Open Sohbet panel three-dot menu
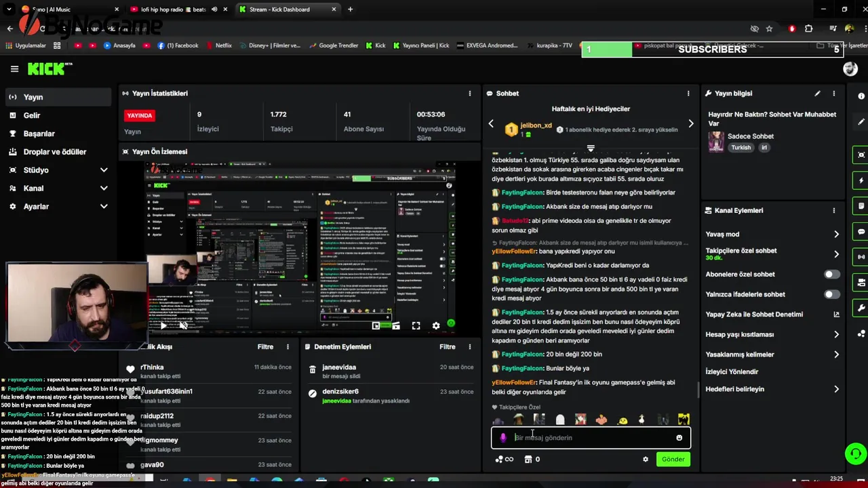This screenshot has width=868, height=488. pyautogui.click(x=688, y=94)
